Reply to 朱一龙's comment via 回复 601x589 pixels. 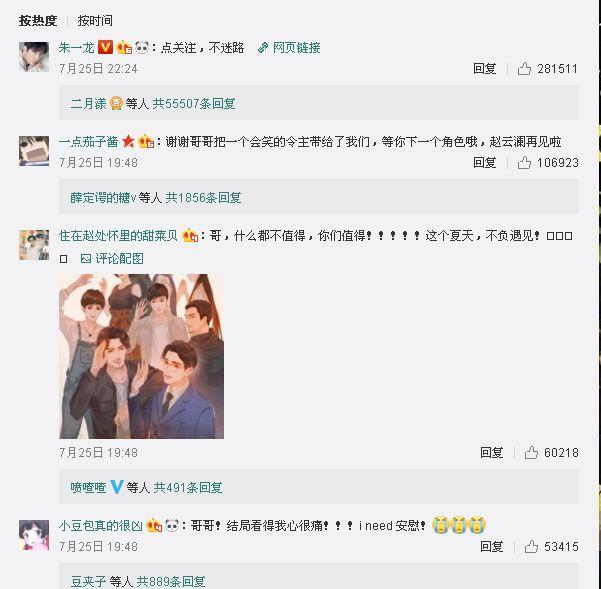coord(484,69)
